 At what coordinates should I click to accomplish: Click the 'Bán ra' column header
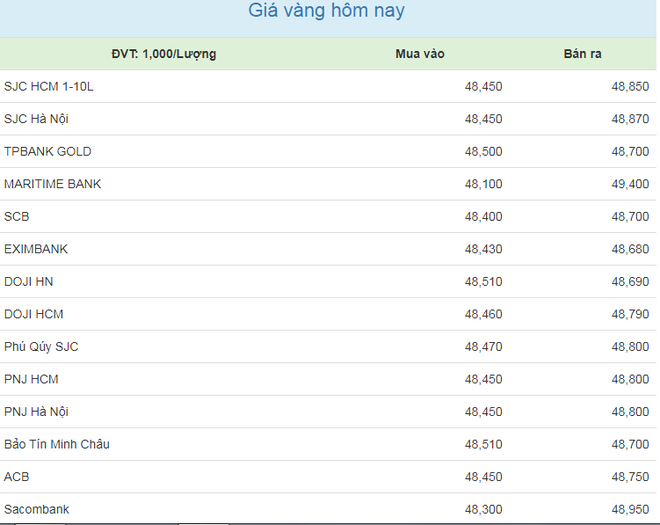(583, 54)
